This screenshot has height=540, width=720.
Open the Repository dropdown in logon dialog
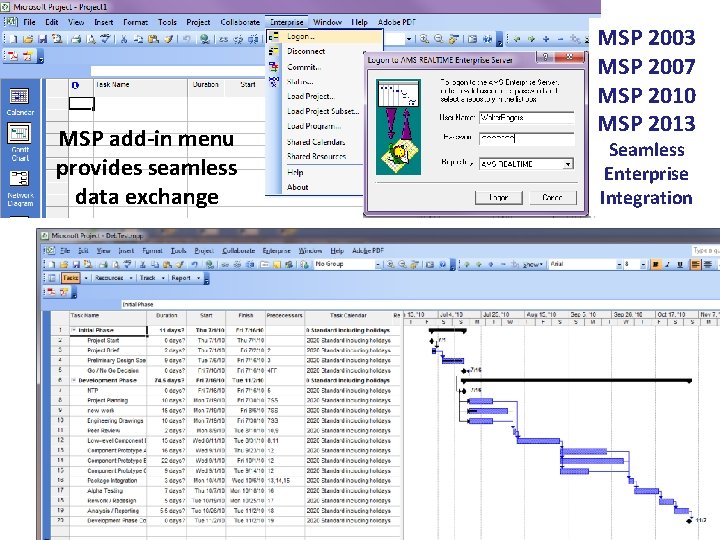[x=568, y=164]
